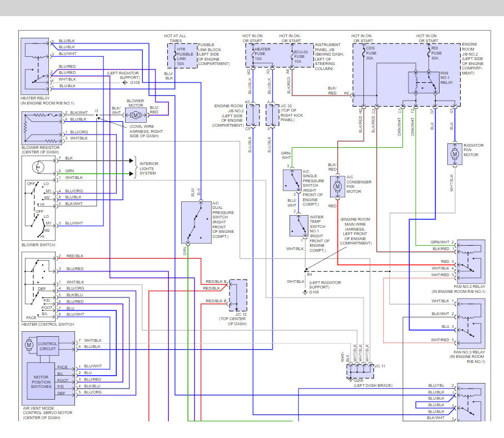Select the 'HOT AT ALL TIMES' label
Image resolution: width=504 pixels, height=438 pixels.
click(x=175, y=38)
